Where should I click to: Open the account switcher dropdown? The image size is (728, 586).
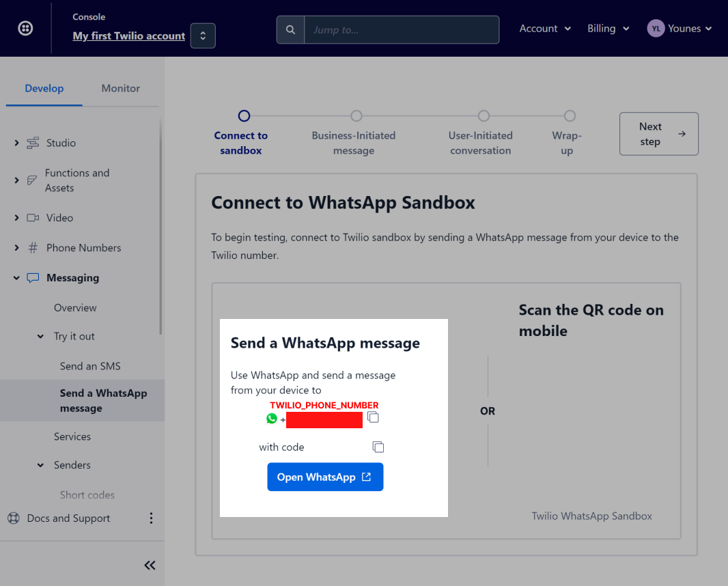(x=203, y=36)
